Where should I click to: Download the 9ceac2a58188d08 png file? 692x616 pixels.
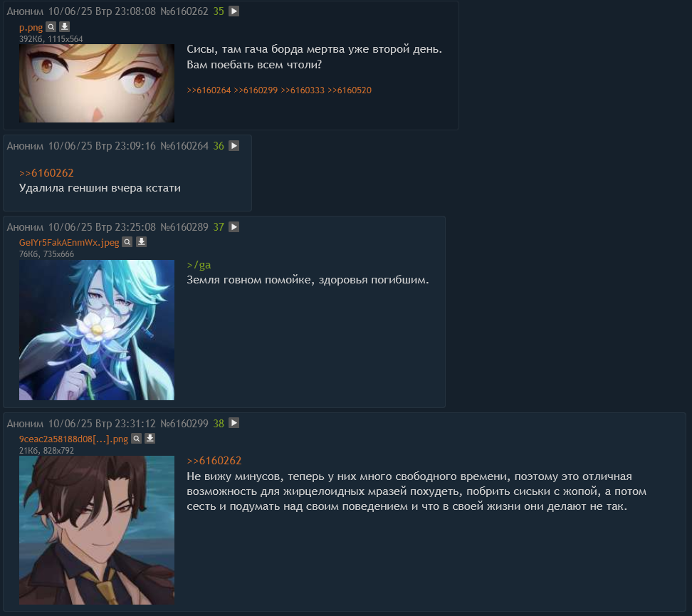[150, 439]
